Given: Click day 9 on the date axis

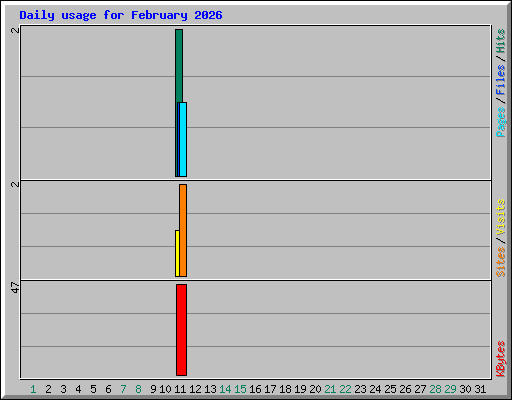Looking at the screenshot, I should 153,389.
